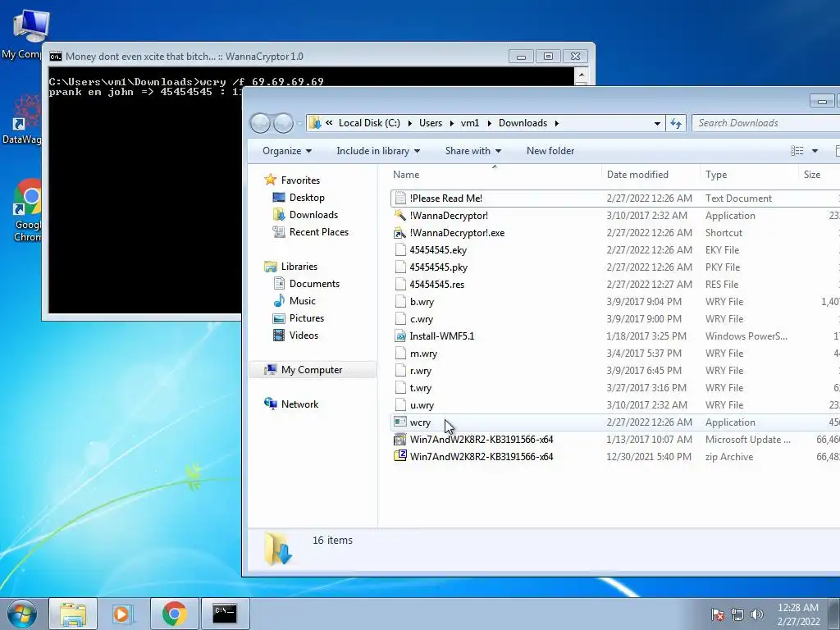The image size is (840, 630).
Task: Navigate to Users in address bar
Action: pos(431,123)
